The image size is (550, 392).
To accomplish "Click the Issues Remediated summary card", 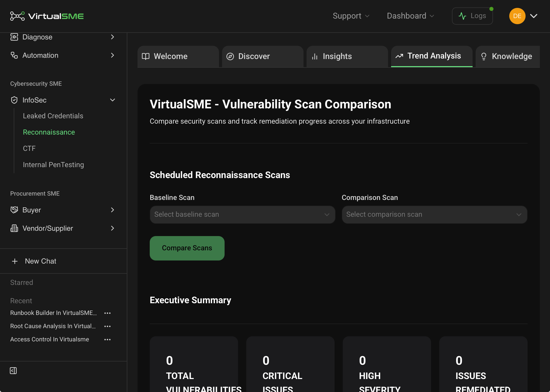I will tap(483, 364).
